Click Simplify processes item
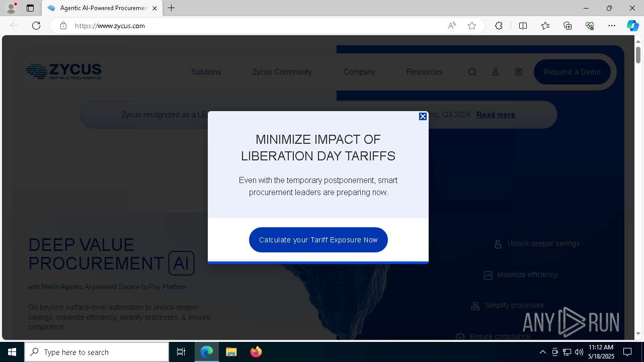The image size is (644, 362). [507, 306]
